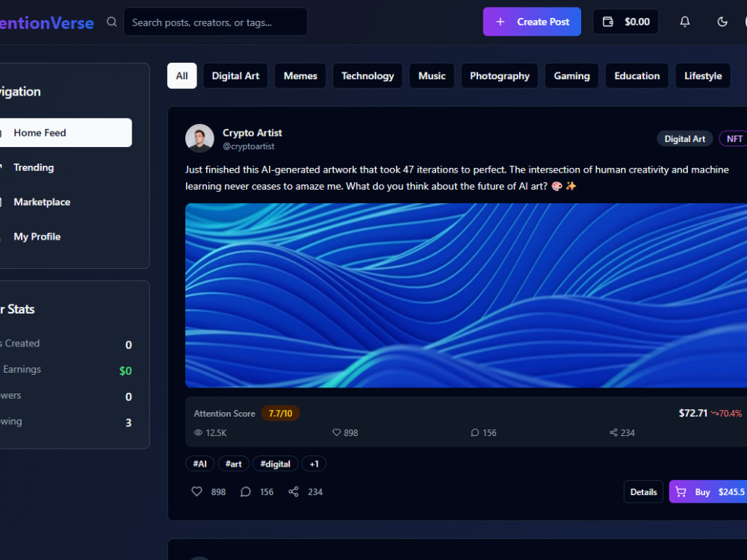The image size is (747, 560).
Task: Click the following count 3
Action: tap(128, 423)
